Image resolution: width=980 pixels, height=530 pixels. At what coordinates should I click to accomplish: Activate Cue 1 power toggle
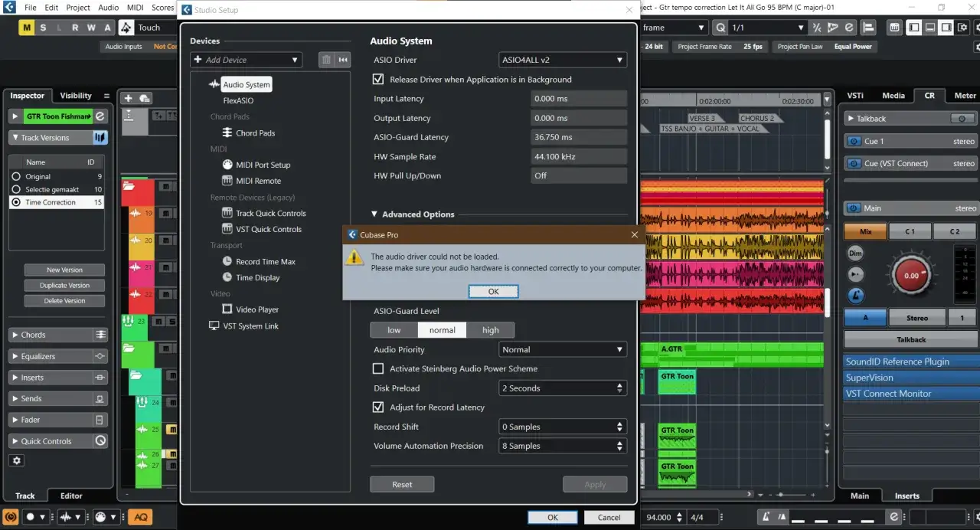[x=853, y=142]
